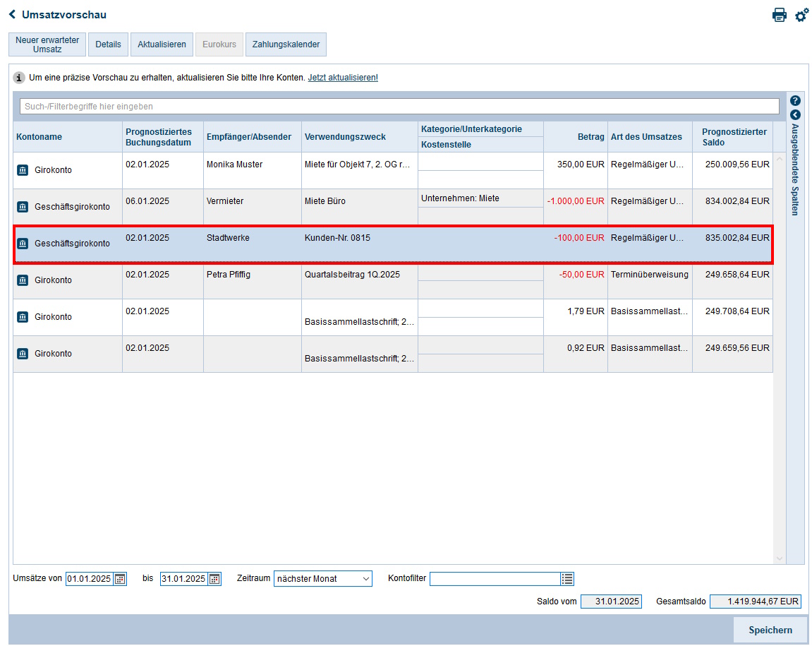Select the Petra Pfiffig cell
The height and width of the screenshot is (646, 812).
point(252,280)
